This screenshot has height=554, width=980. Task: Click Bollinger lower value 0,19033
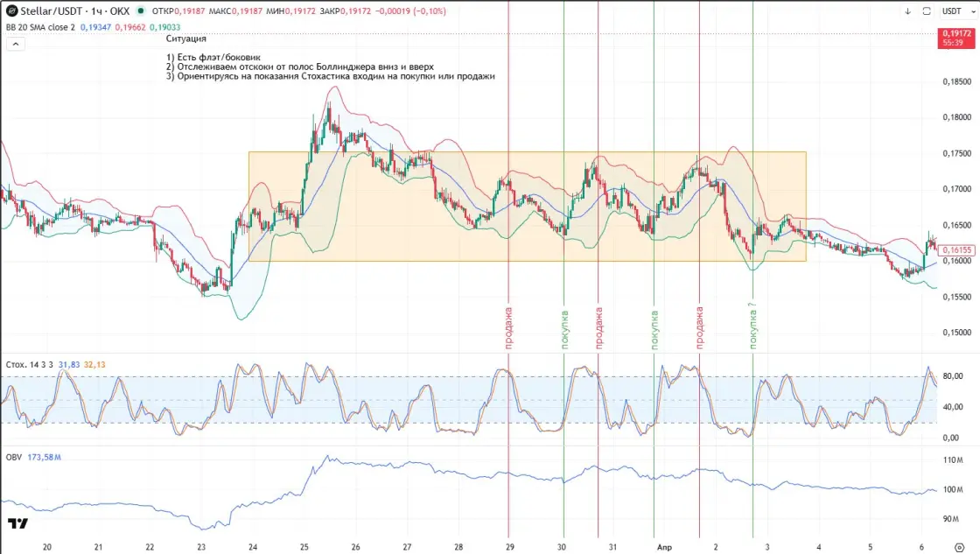click(165, 27)
